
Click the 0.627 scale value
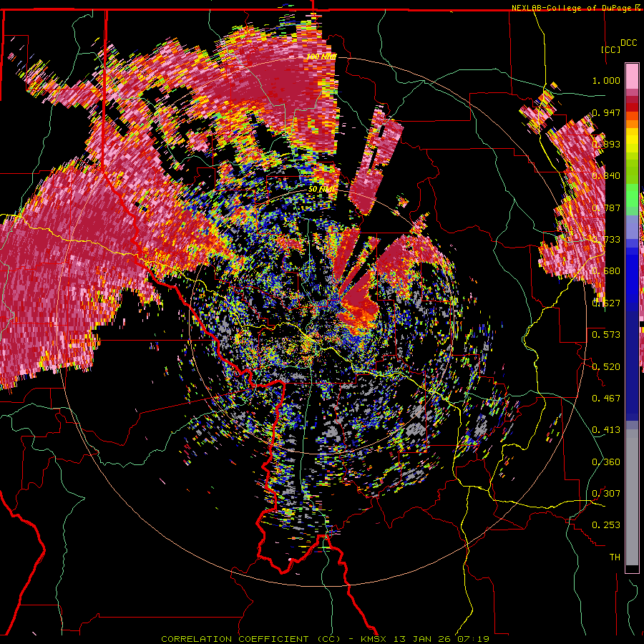click(x=606, y=303)
